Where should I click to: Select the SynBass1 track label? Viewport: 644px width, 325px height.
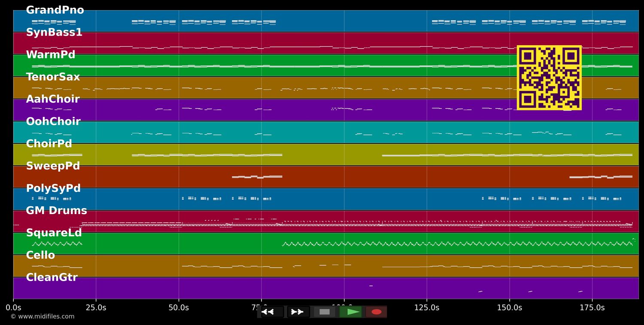pyautogui.click(x=54, y=32)
